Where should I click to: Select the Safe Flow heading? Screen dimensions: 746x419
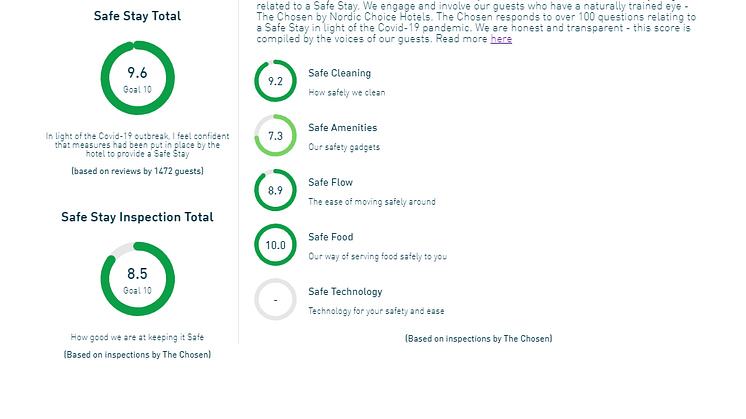pyautogui.click(x=330, y=182)
